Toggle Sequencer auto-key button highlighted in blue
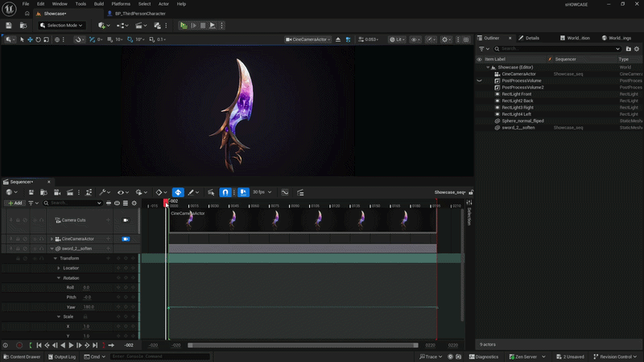Screen dimensions: 644x362 pyautogui.click(x=178, y=192)
